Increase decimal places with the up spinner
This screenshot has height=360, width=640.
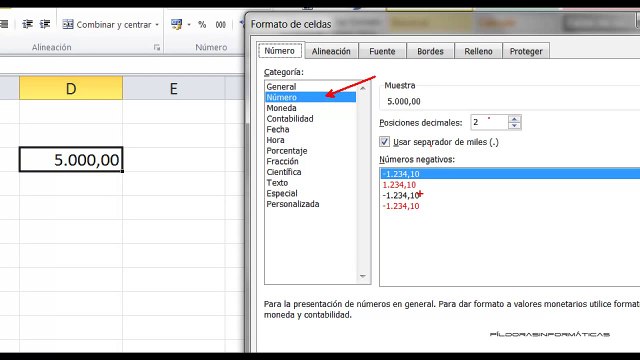click(x=514, y=119)
